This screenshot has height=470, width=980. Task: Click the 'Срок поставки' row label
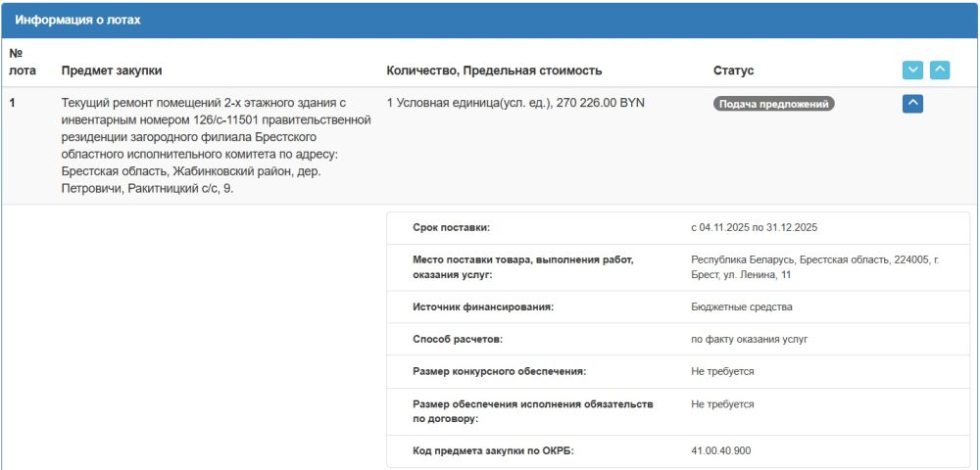point(451,227)
